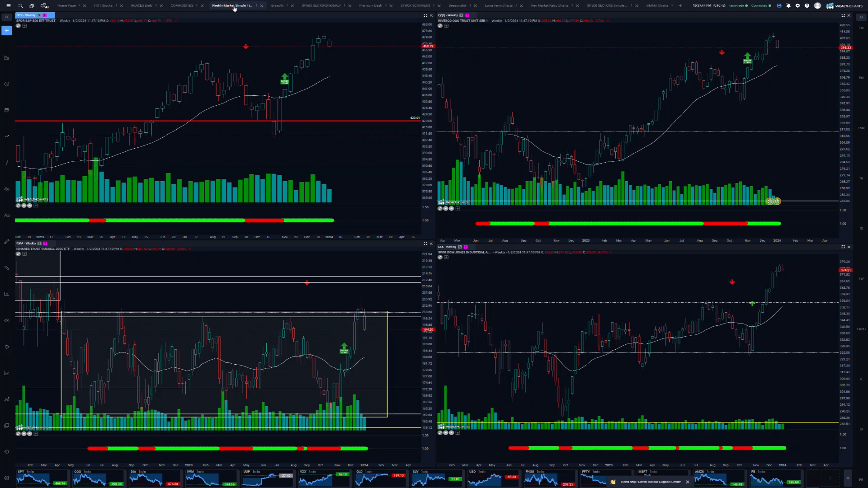The image size is (868, 488).
Task: Click the save layout disk icon
Action: pyautogui.click(x=779, y=6)
